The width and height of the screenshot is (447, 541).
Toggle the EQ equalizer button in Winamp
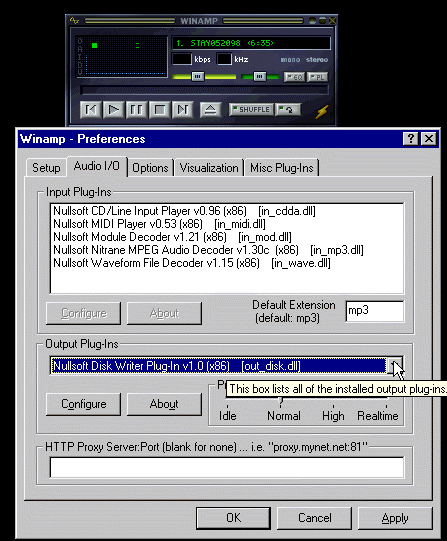[x=294, y=77]
